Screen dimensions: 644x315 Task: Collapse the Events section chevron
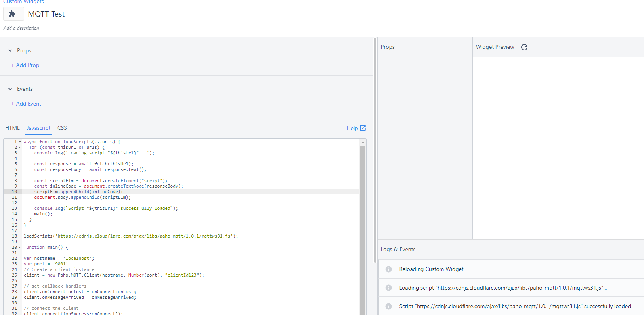[10, 89]
